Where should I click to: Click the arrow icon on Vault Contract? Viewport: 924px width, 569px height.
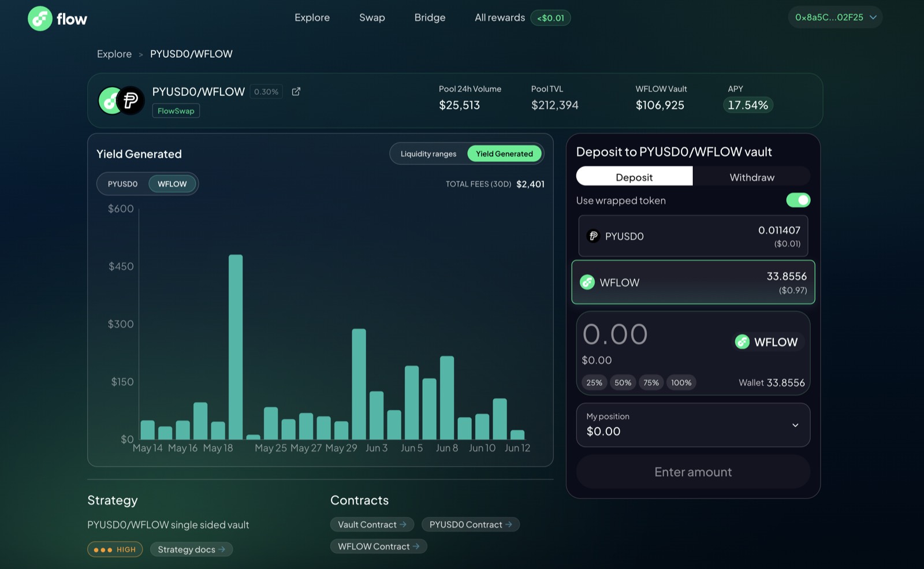click(x=403, y=525)
